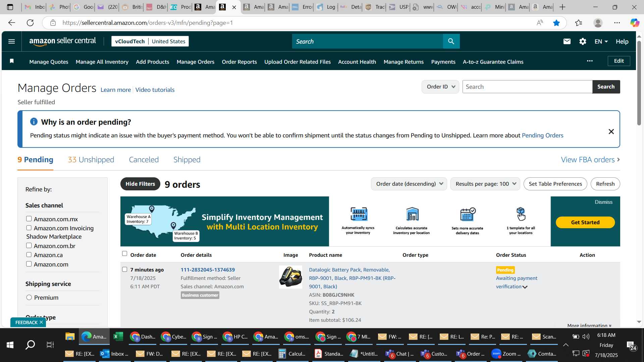Open order link 111-2832045-1374639

click(208, 269)
